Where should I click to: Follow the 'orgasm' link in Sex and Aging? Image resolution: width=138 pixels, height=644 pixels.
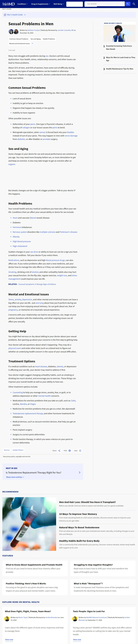[x=12, y=164]
